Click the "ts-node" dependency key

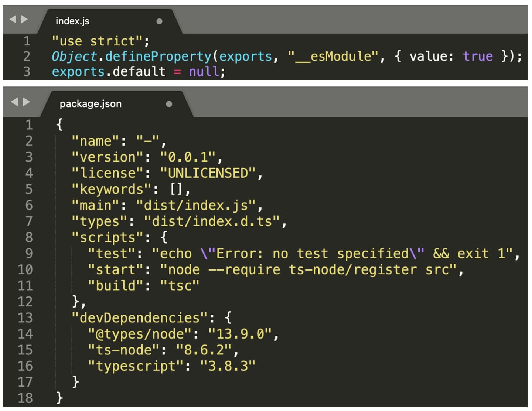click(123, 350)
